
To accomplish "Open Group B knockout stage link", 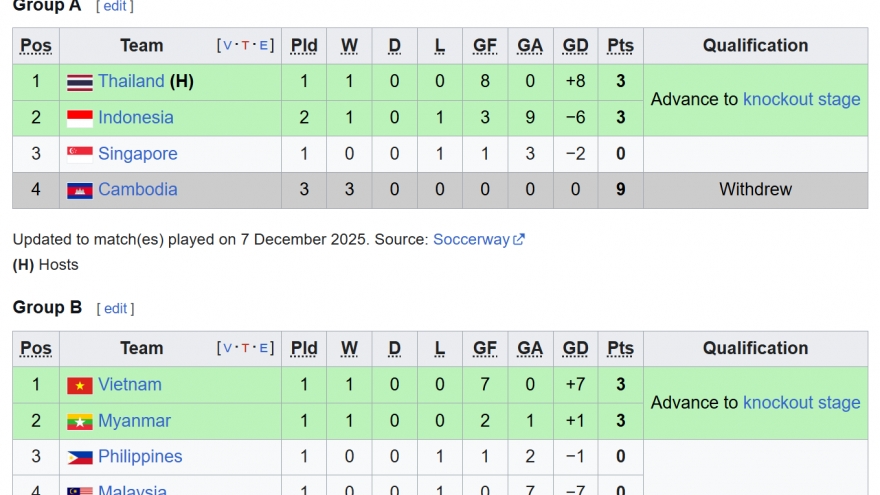I will tap(801, 402).
